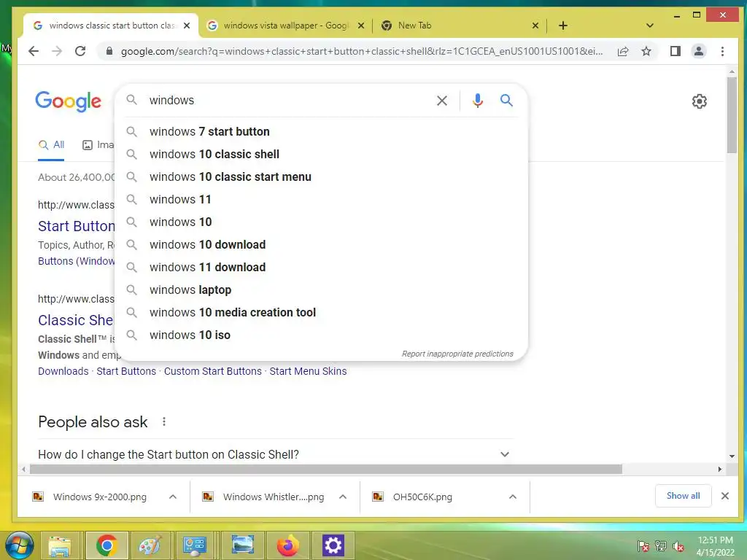
Task: Select the Images search tab
Action: pos(98,145)
